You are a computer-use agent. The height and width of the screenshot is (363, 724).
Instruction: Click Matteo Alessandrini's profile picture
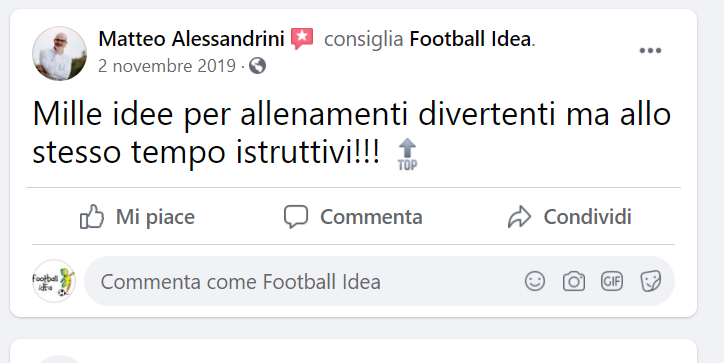click(59, 54)
